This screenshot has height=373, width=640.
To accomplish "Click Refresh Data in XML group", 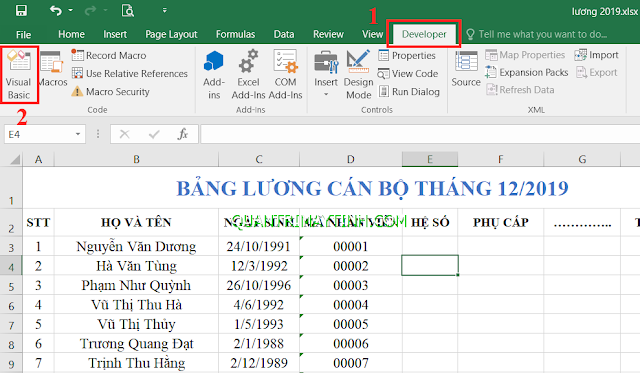I will pyautogui.click(x=520, y=90).
